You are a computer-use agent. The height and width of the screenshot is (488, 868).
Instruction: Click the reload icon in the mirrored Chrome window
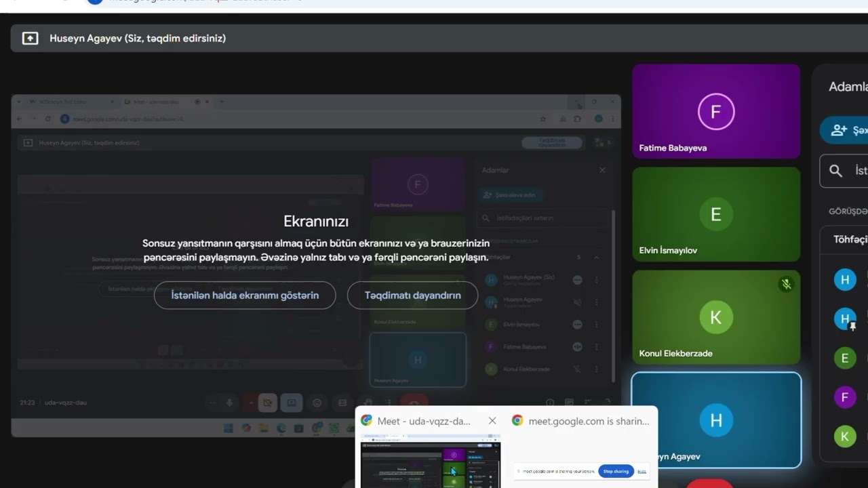tap(47, 119)
